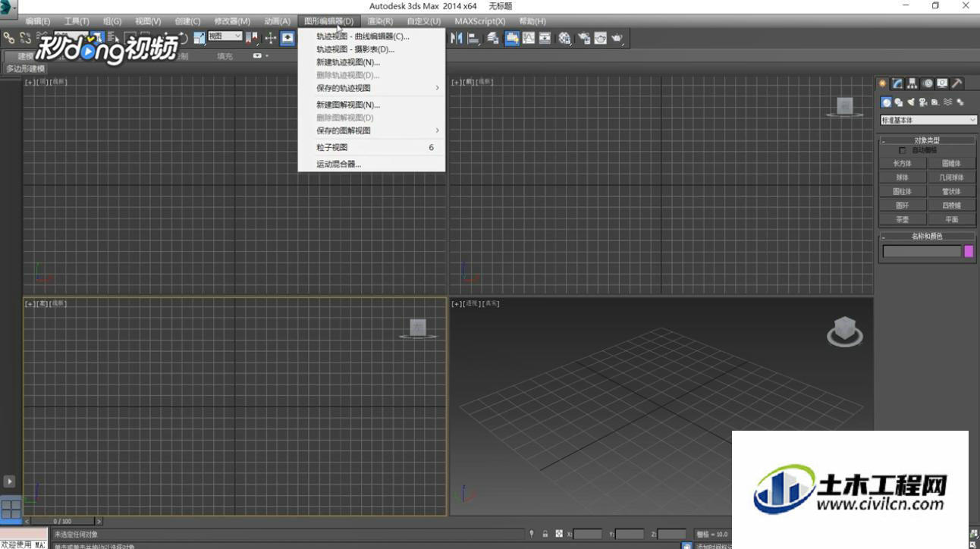Switch to the Hierarchy panel icon

click(912, 83)
